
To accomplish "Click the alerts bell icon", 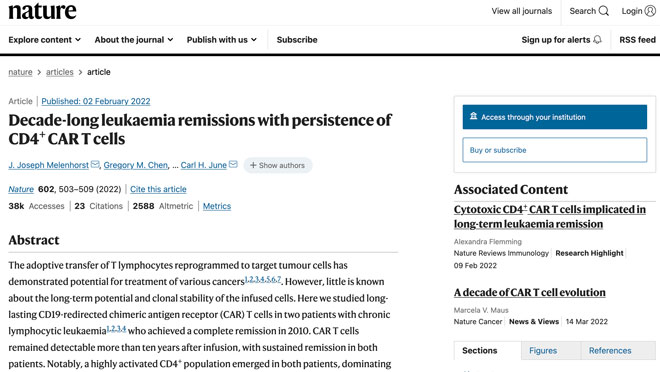I will (x=597, y=40).
